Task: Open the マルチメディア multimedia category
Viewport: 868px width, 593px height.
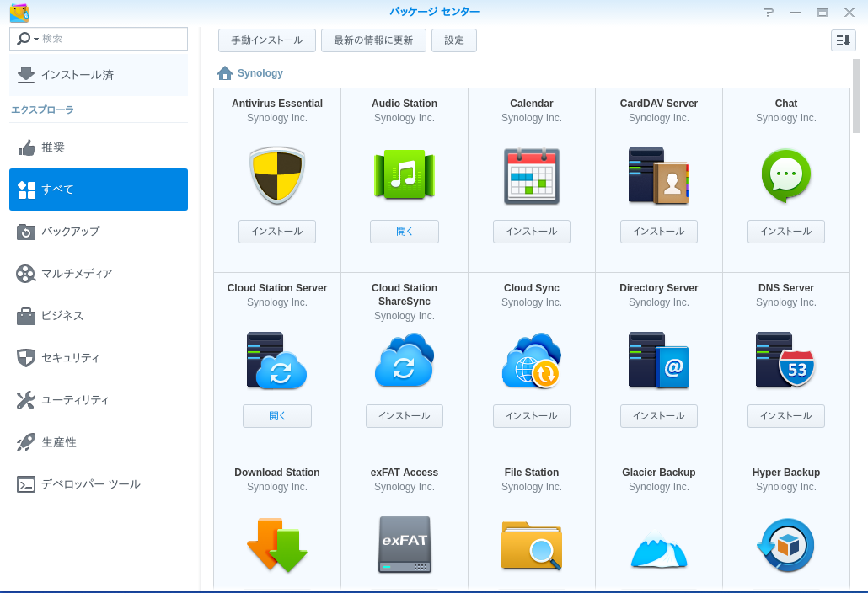Action: point(99,273)
